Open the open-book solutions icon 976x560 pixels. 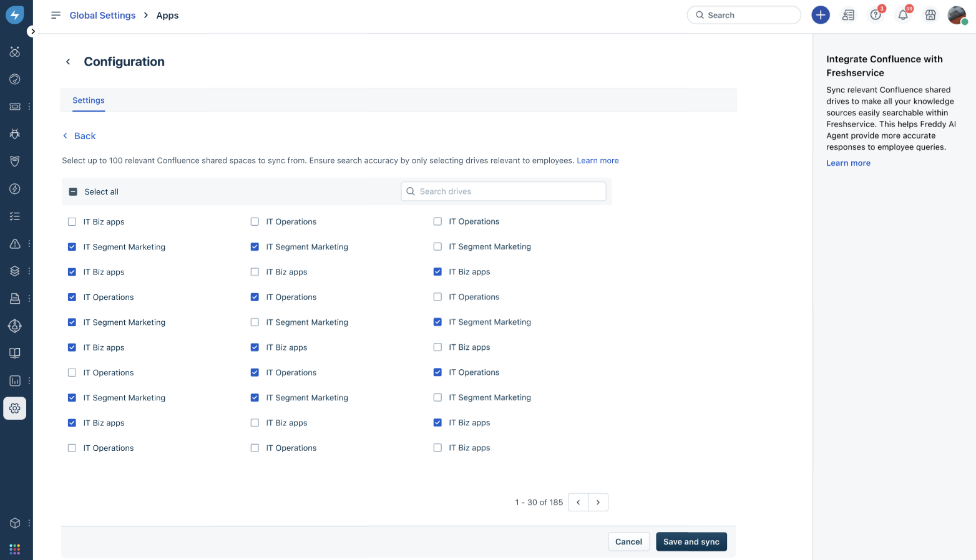(15, 354)
